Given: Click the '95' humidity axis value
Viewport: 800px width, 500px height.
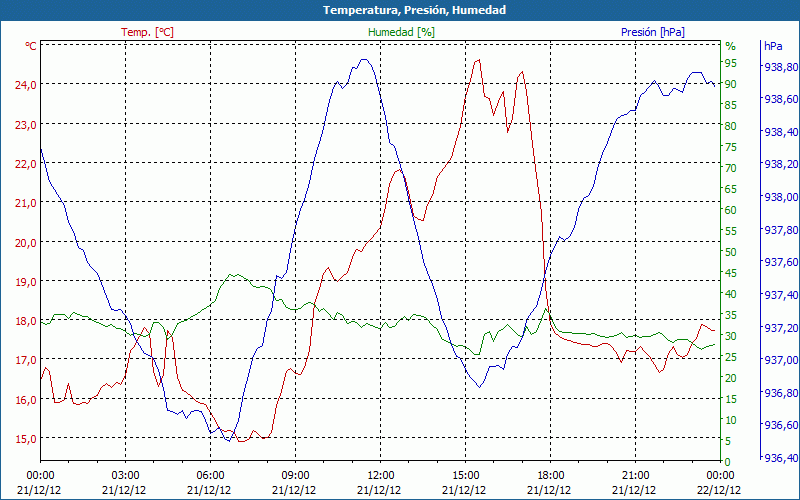Looking at the screenshot, I should [731, 63].
